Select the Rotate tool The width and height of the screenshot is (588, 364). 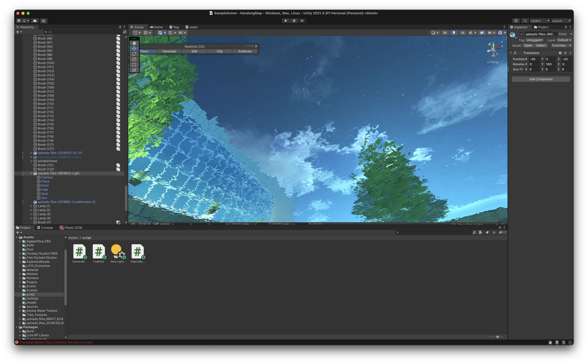click(134, 54)
